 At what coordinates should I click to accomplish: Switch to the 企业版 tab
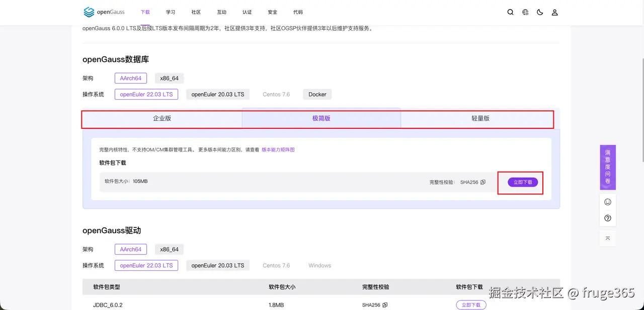(162, 118)
